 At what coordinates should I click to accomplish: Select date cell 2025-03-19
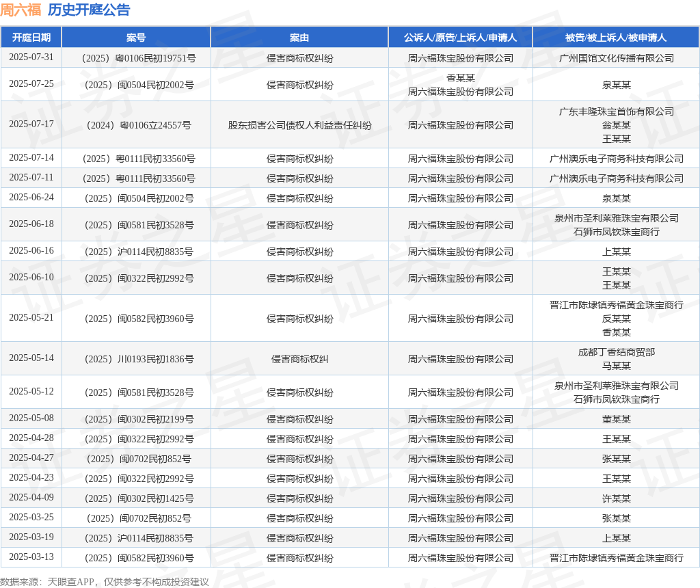(x=31, y=537)
